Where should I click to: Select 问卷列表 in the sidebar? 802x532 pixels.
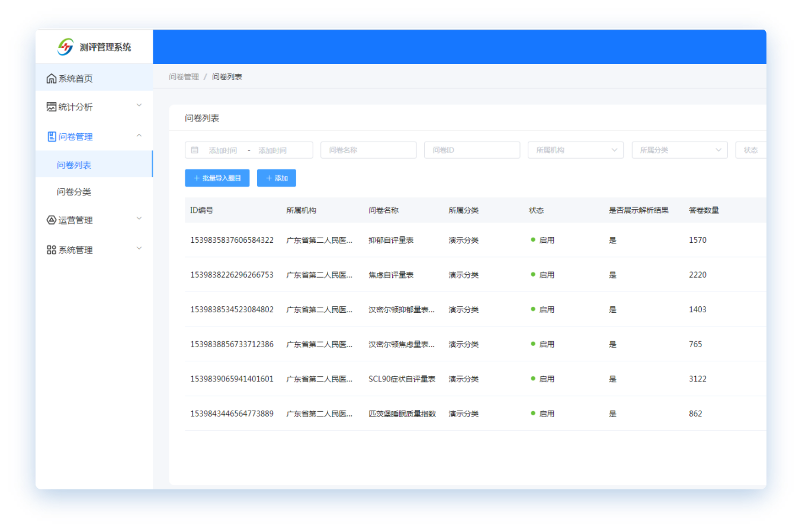(x=74, y=165)
